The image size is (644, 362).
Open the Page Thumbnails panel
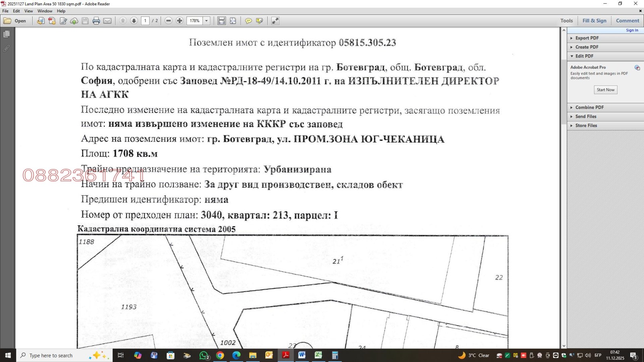tap(6, 34)
